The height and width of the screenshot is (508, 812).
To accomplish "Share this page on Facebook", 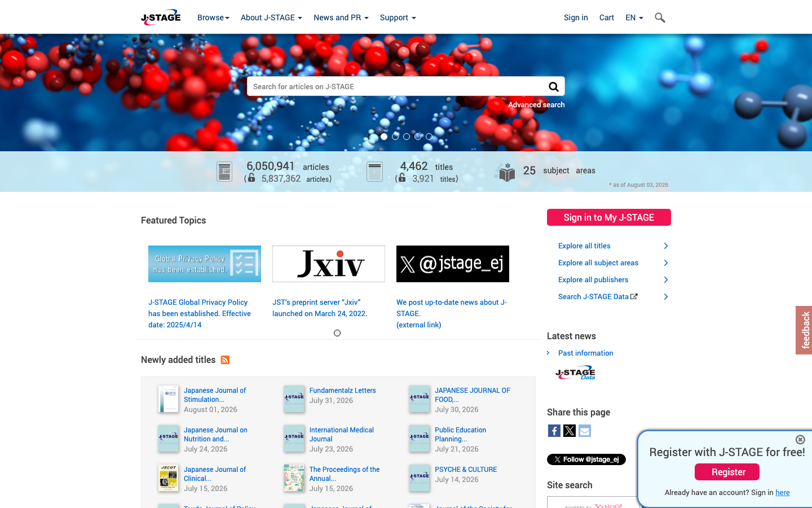I will pyautogui.click(x=554, y=431).
